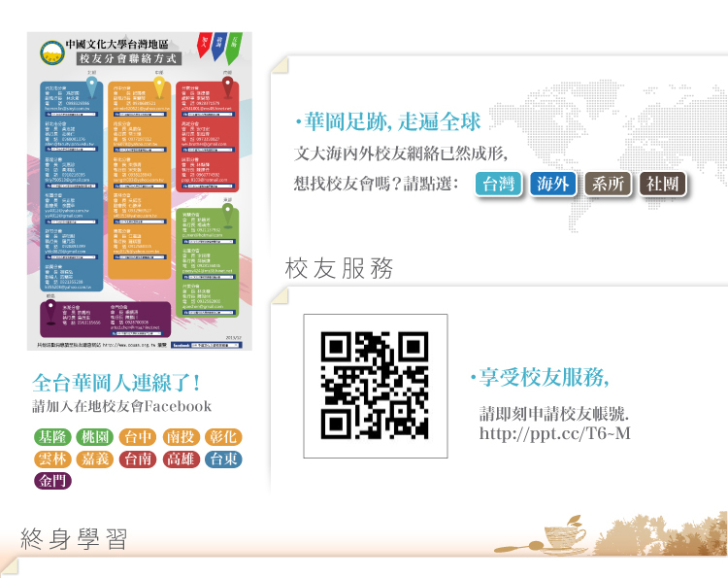Click the 請即刻申請校友帳號 text

point(554,414)
